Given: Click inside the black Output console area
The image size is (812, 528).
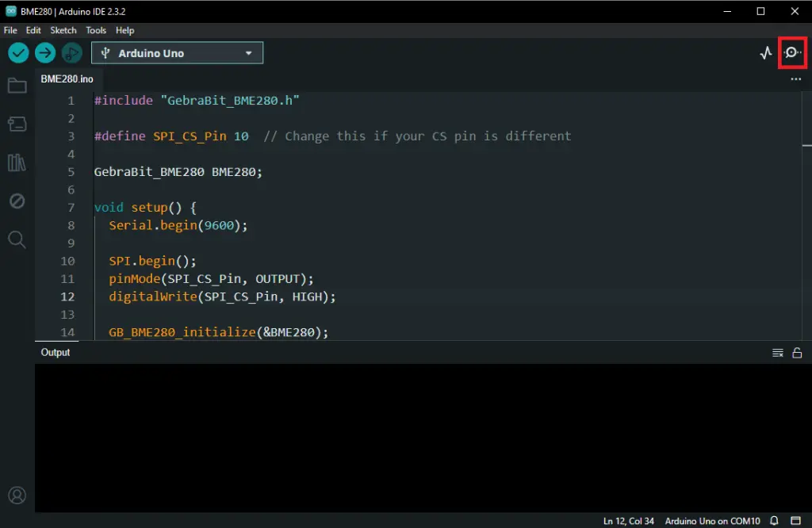Looking at the screenshot, I should tap(423, 438).
